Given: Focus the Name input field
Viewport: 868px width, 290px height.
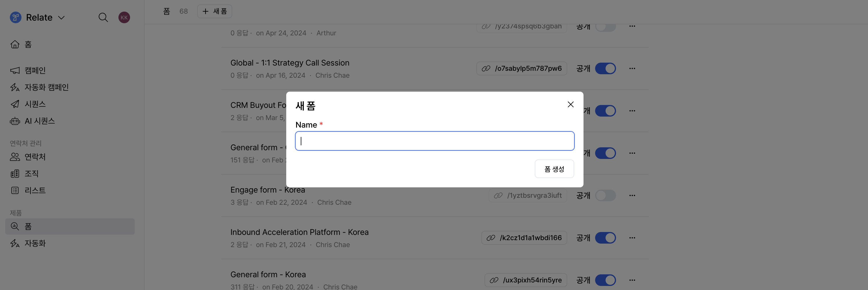Looking at the screenshot, I should click(x=435, y=141).
